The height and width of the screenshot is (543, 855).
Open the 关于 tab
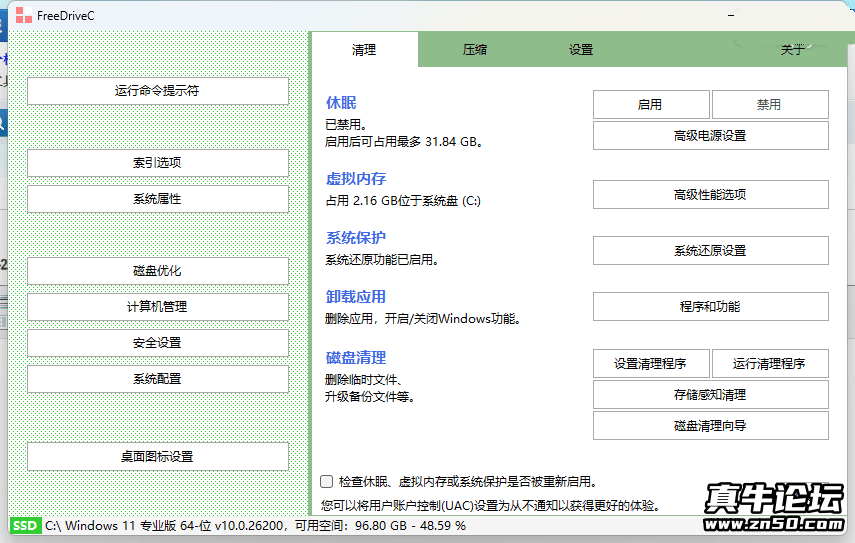coord(792,50)
